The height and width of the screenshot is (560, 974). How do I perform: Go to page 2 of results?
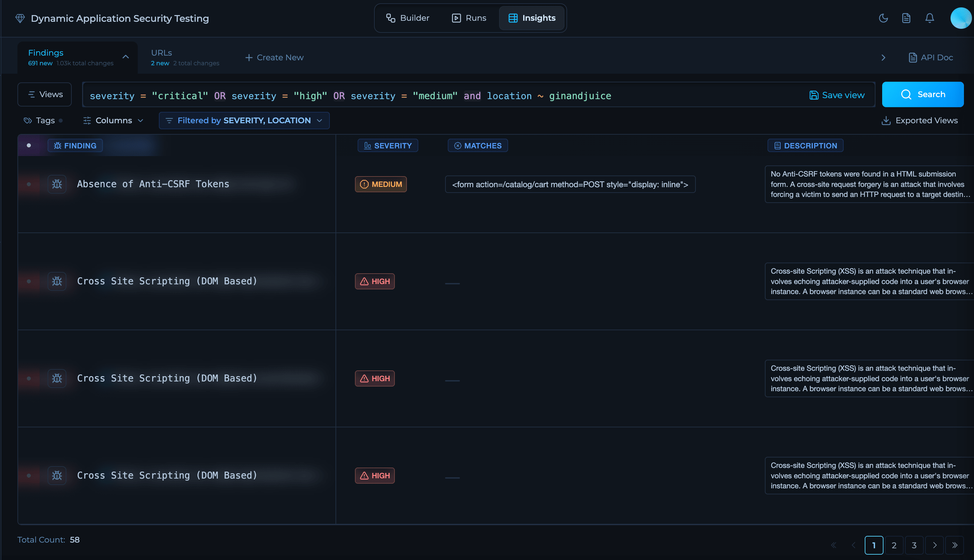(x=894, y=545)
